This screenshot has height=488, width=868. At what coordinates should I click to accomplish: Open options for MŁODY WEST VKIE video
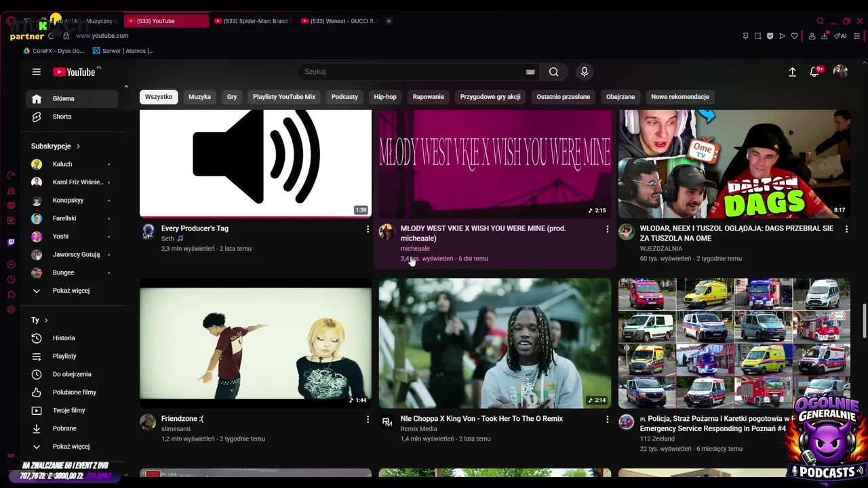pyautogui.click(x=607, y=229)
